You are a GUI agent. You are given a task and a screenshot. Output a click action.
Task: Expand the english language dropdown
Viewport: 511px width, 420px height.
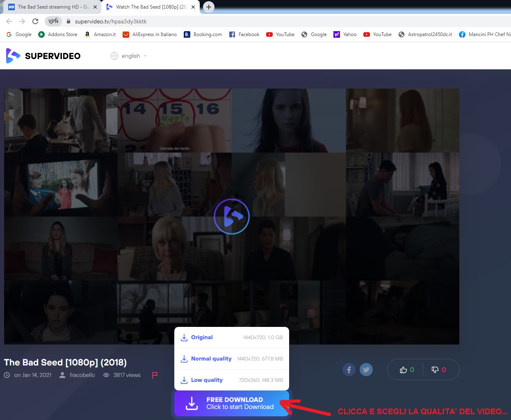(134, 56)
